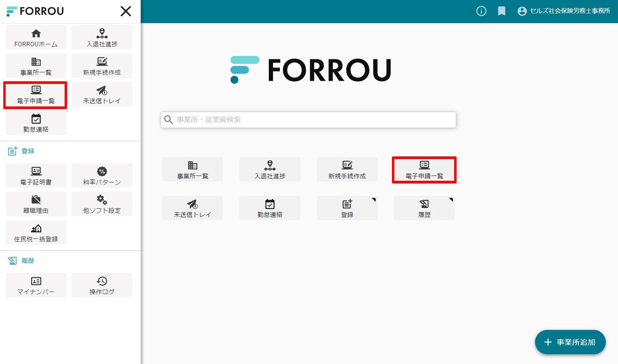Open 勤怠連絡 in the sidebar

(36, 123)
